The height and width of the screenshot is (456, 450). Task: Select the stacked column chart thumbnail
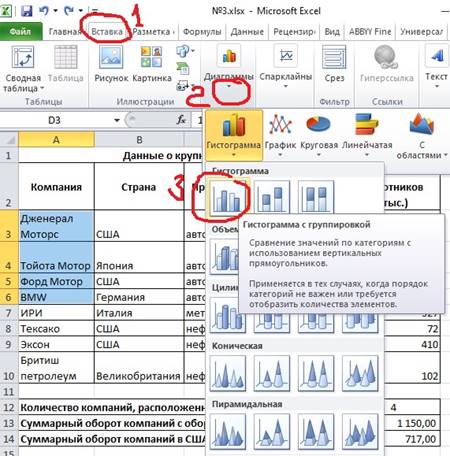coord(272,198)
